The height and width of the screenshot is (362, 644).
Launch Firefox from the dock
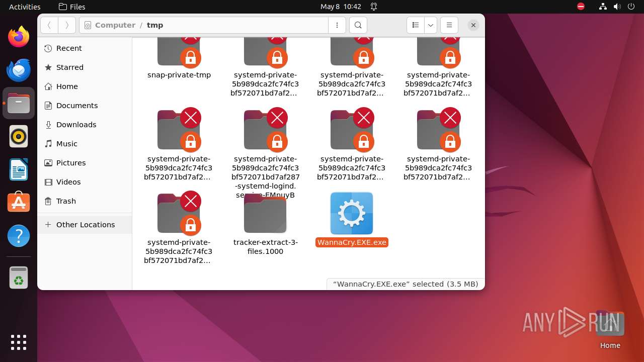click(19, 37)
